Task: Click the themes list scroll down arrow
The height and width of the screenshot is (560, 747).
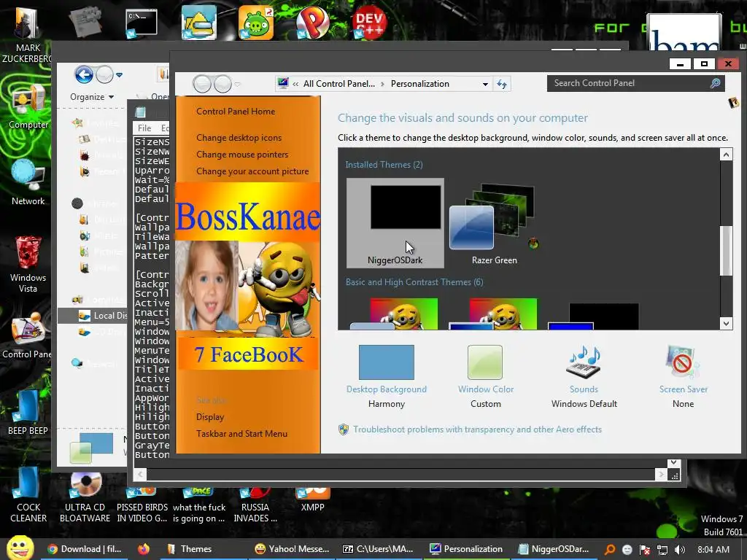Action: pyautogui.click(x=726, y=323)
